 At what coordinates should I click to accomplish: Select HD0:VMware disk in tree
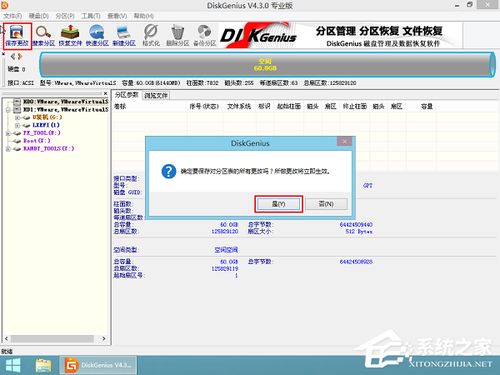[x=66, y=101]
